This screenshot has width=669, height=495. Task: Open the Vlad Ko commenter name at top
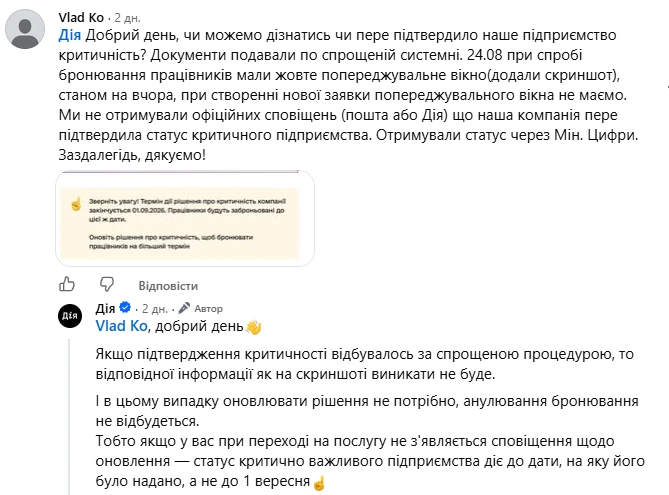click(81, 17)
